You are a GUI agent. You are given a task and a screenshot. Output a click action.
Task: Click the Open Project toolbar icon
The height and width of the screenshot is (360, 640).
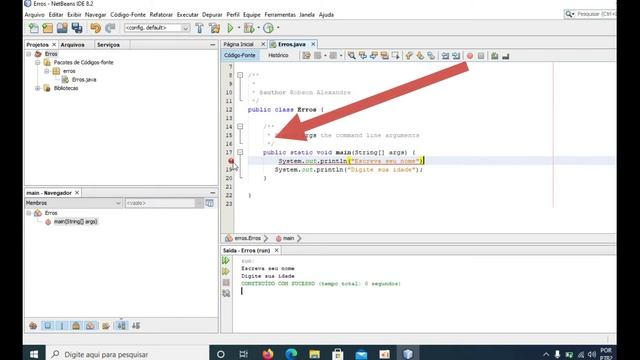(62, 28)
